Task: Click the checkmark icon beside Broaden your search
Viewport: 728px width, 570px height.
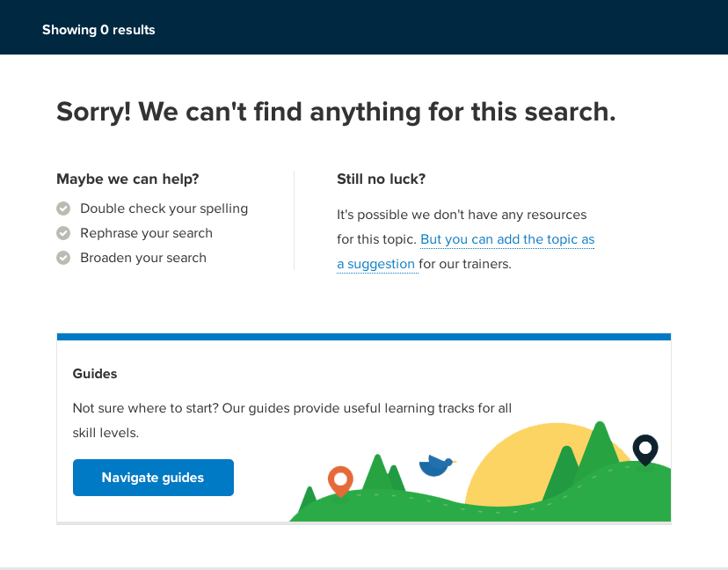Action: (x=63, y=258)
